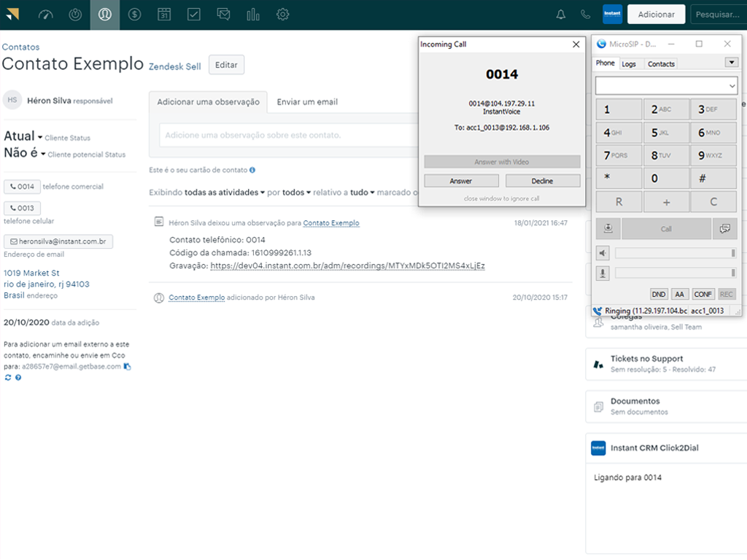Viewport: 747px width, 560px height.
Task: Expand the 'todas as atividades' filter
Action: click(225, 192)
